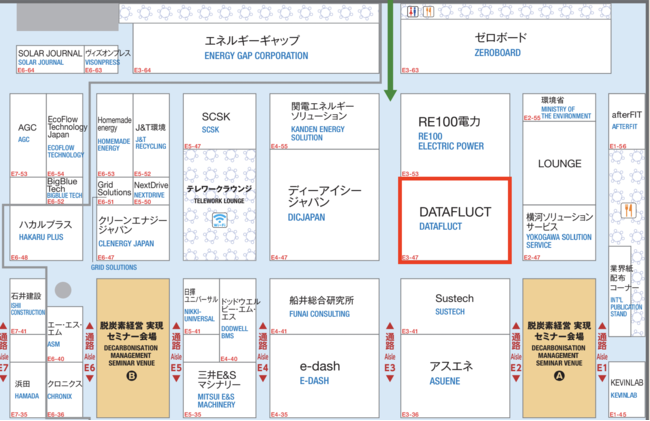Open the Sustech booth

[x=455, y=305]
